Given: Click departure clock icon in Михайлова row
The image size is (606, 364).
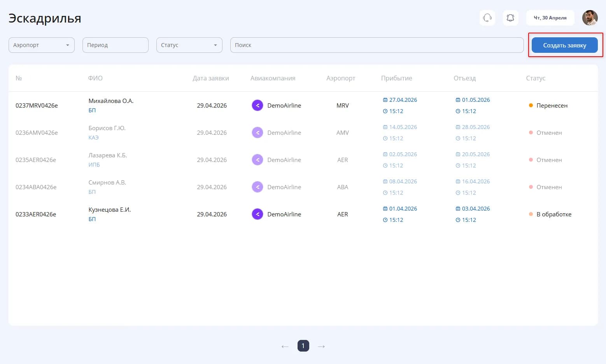Looking at the screenshot, I should pos(458,111).
